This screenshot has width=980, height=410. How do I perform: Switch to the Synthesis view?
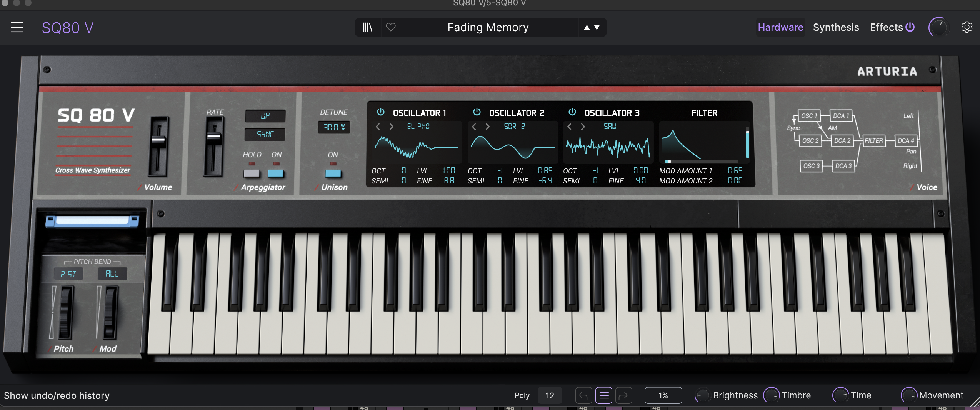836,27
